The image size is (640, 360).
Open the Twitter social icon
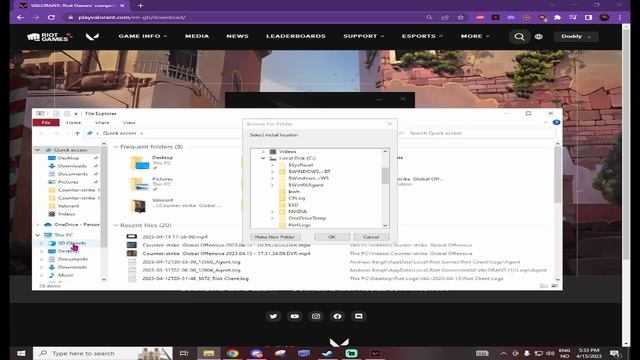(x=273, y=316)
